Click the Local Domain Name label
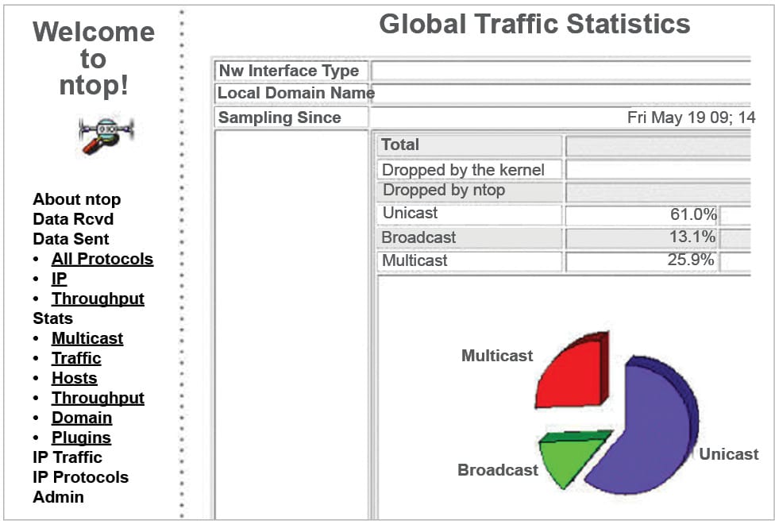 coord(296,93)
